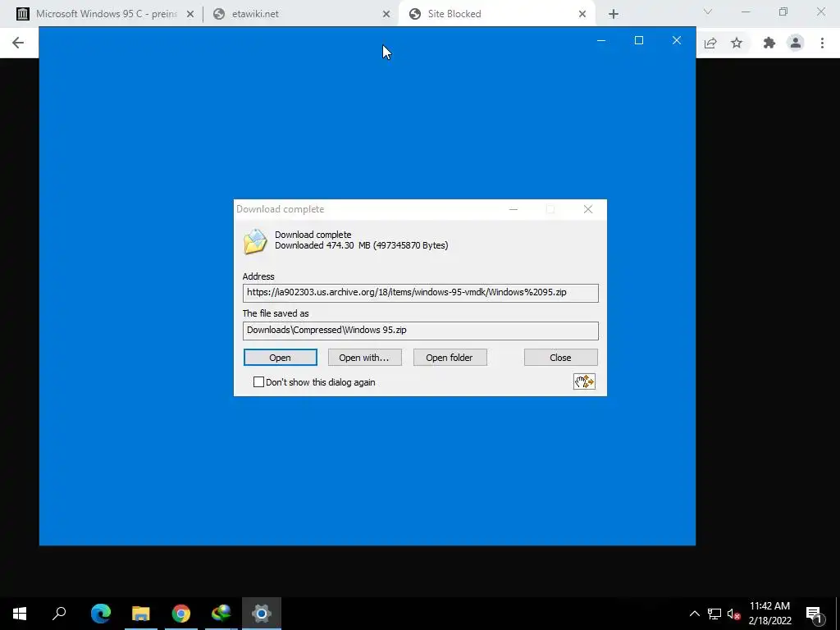Viewport: 840px width, 630px height.
Task: Click the share page icon
Action: [710, 43]
